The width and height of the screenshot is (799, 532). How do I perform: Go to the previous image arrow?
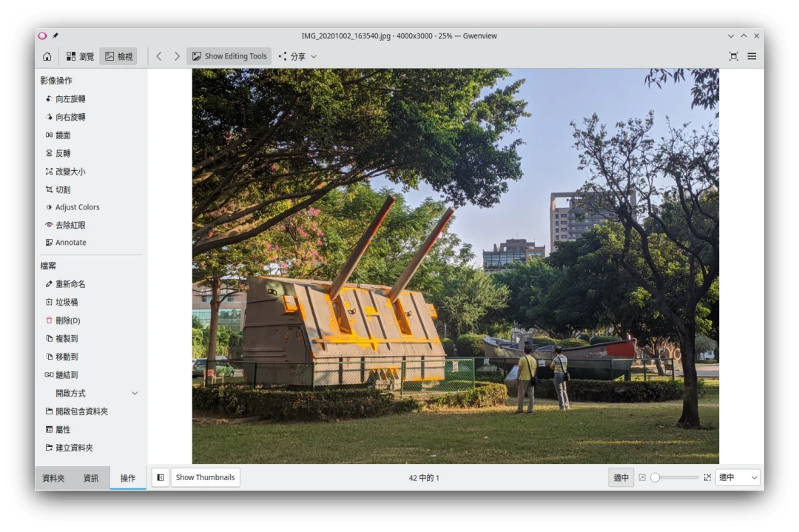click(x=159, y=56)
